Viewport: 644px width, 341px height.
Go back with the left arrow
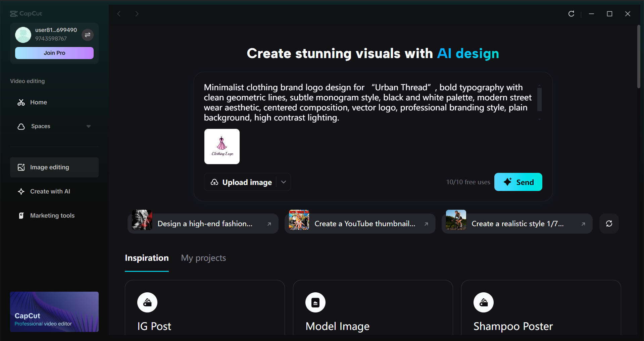click(119, 14)
